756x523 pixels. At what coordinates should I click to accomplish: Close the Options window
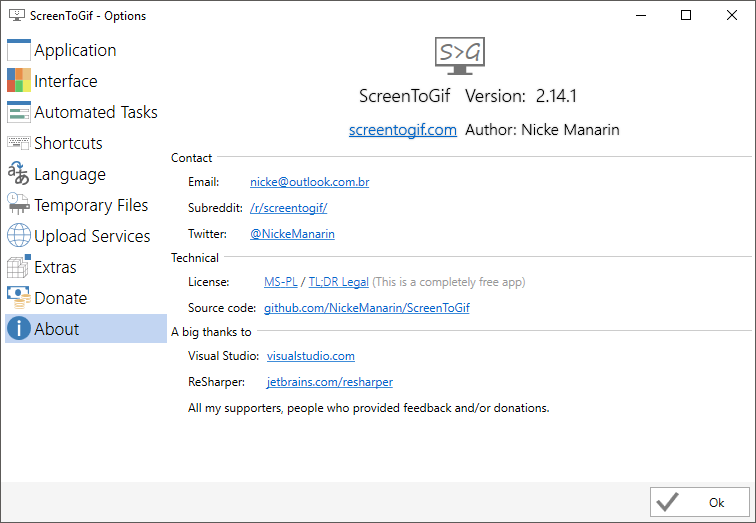pyautogui.click(x=731, y=15)
